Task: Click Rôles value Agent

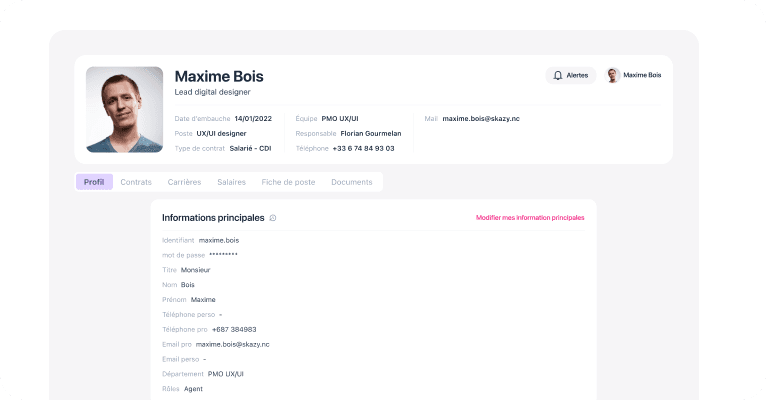Action: pyautogui.click(x=193, y=389)
